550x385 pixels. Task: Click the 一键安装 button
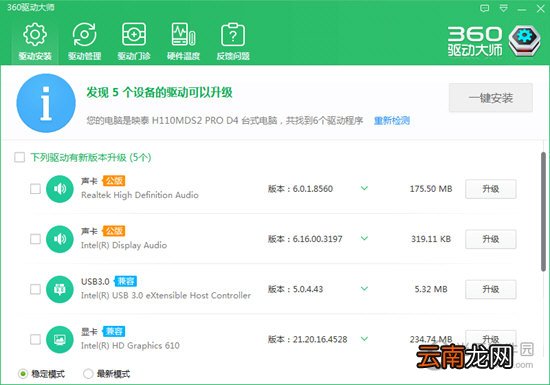pyautogui.click(x=491, y=98)
